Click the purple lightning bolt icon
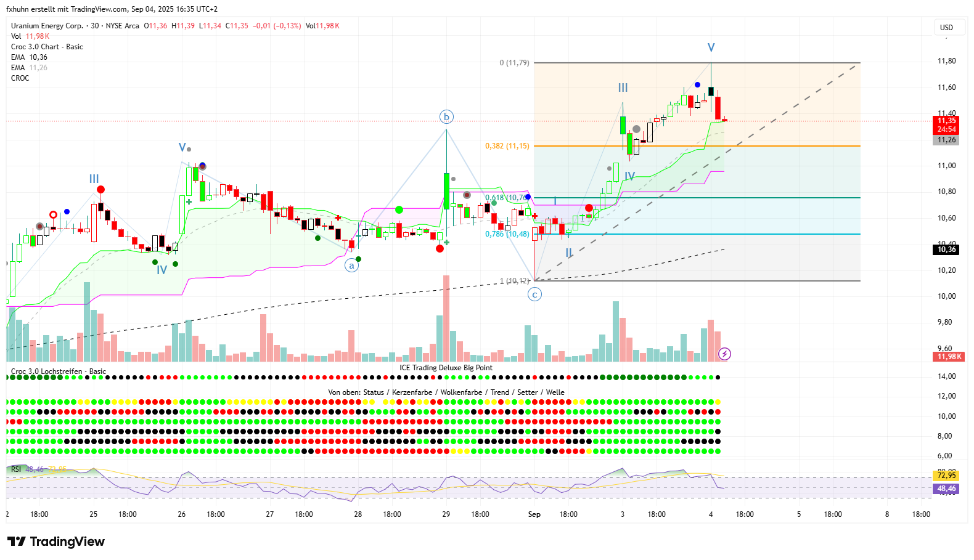The width and height of the screenshot is (974, 560). [x=725, y=354]
